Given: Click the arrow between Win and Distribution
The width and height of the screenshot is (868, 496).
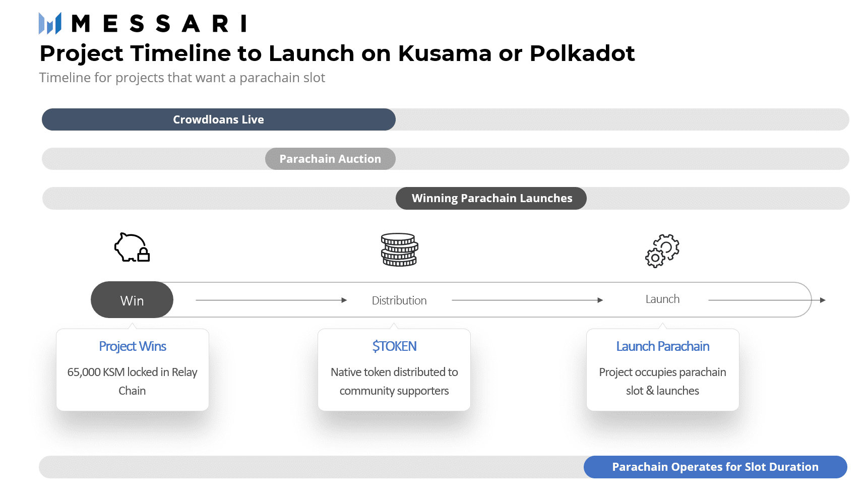Looking at the screenshot, I should click(x=271, y=300).
